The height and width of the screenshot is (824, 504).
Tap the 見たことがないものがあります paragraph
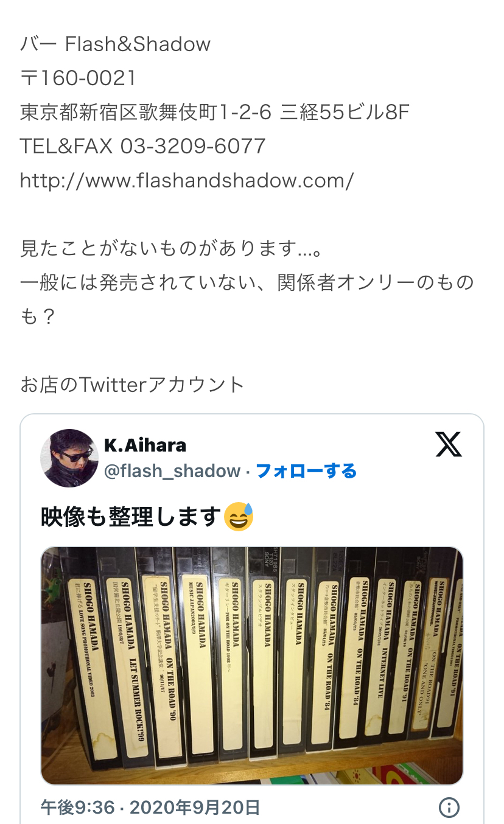[x=171, y=248]
